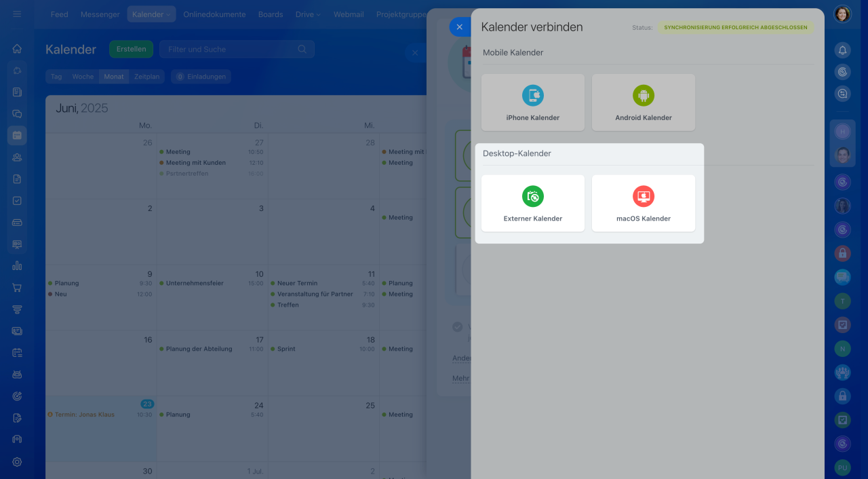Screen dimensions: 868x479
Task: Go to home in the left sidebar
Action: point(17,49)
